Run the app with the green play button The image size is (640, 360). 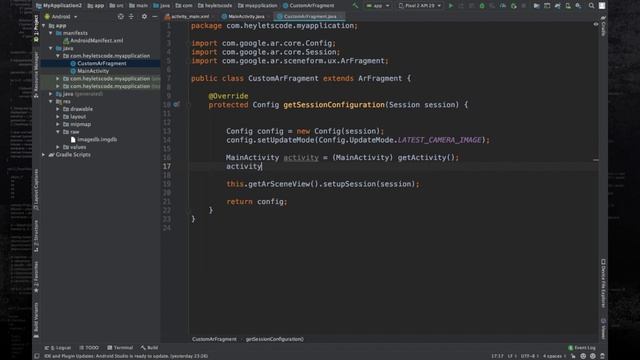451,6
